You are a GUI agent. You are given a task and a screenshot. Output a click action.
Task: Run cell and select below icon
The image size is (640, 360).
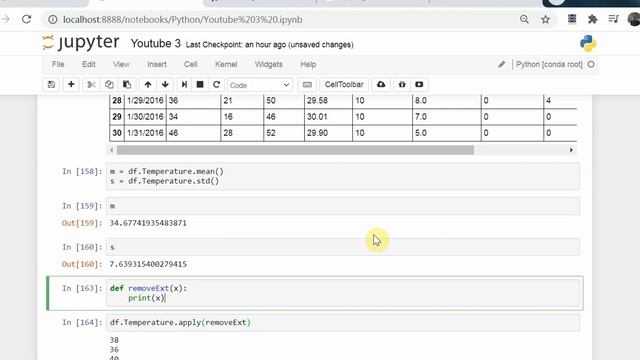pyautogui.click(x=184, y=84)
